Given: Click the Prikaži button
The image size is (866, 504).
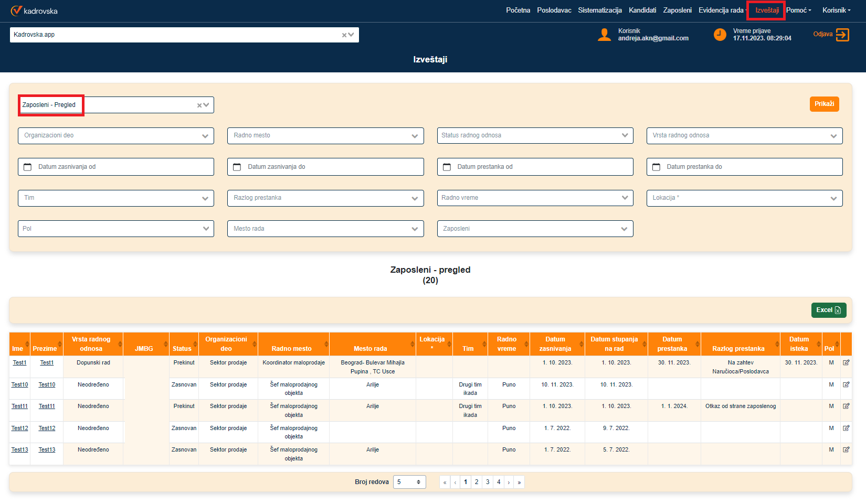Looking at the screenshot, I should coord(824,104).
